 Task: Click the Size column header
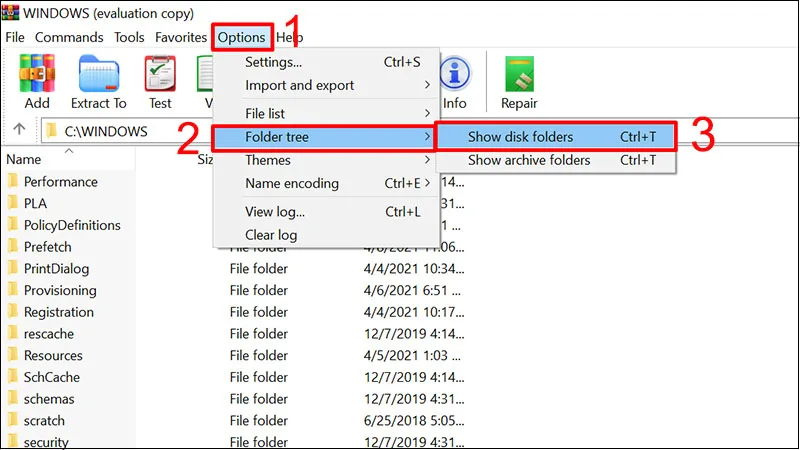point(205,159)
